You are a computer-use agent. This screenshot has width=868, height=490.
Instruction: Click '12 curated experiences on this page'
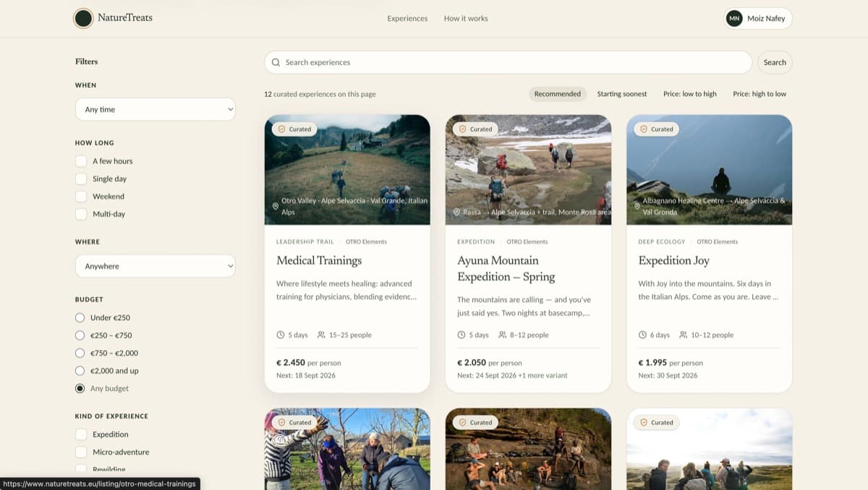(320, 94)
